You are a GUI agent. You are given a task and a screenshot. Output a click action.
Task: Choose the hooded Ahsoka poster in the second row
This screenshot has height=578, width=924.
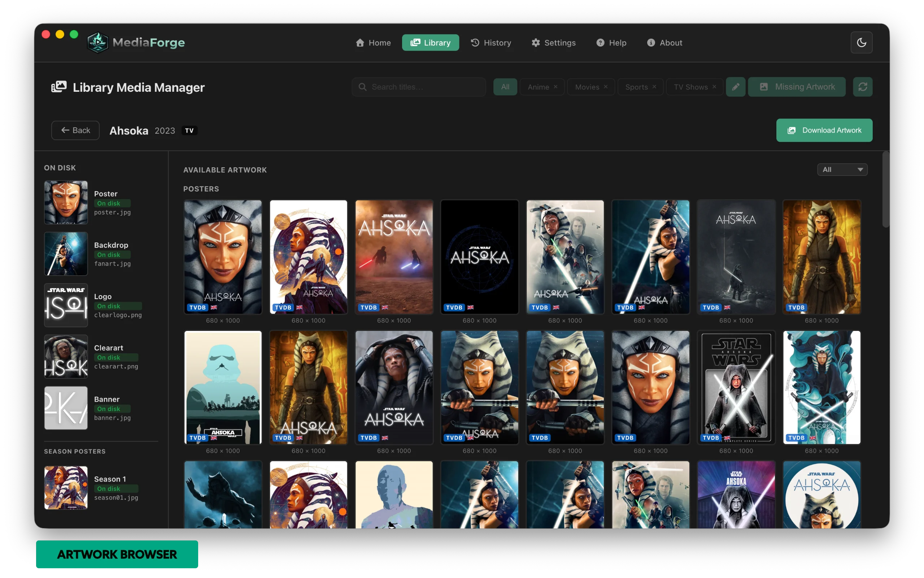[394, 387]
